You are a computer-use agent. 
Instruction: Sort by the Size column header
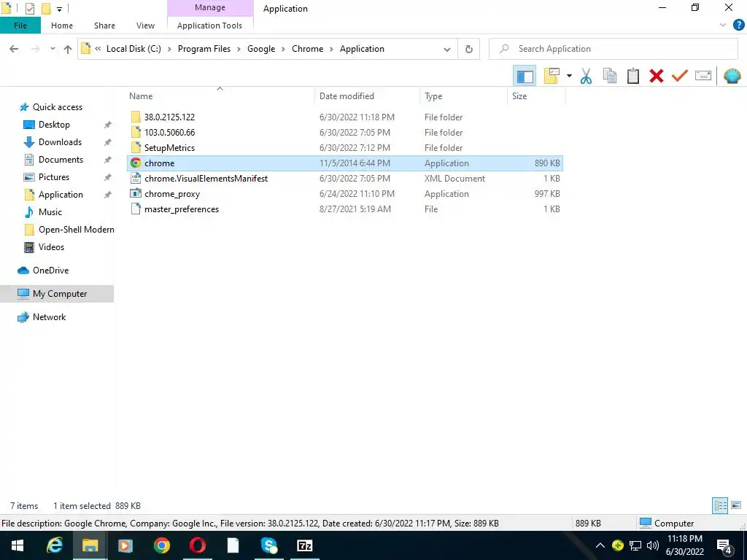click(536, 96)
